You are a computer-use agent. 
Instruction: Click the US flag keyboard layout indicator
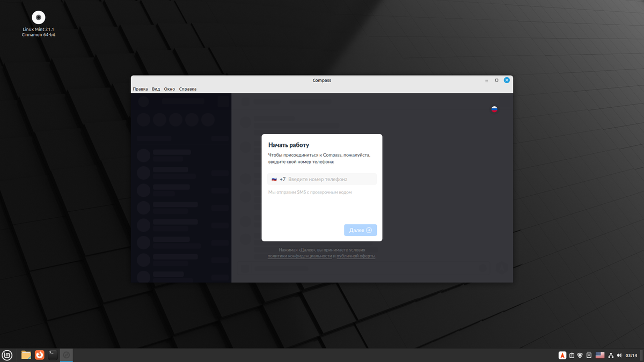600,355
